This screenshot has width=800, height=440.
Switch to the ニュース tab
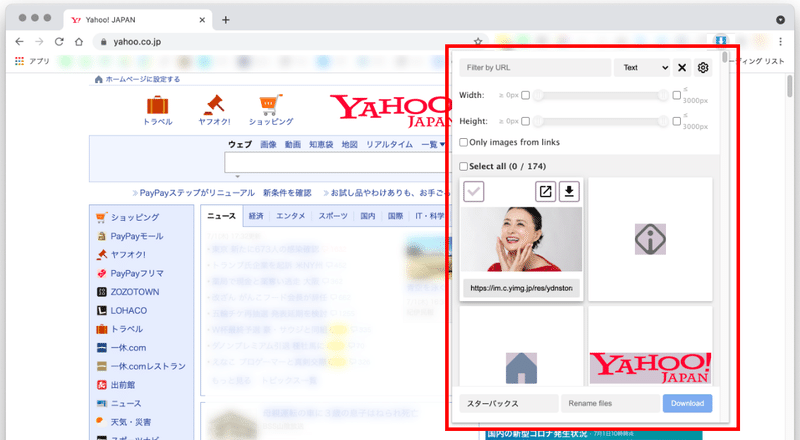coord(221,216)
